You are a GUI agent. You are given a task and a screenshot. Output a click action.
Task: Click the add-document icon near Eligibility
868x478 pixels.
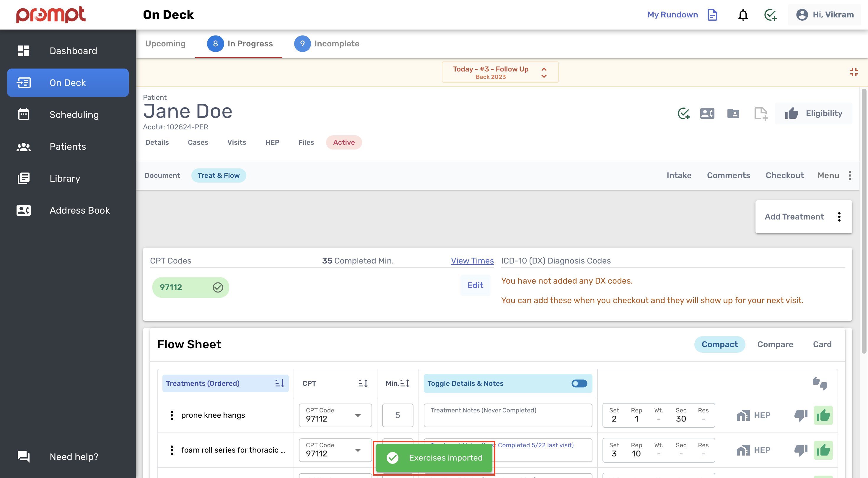(761, 114)
